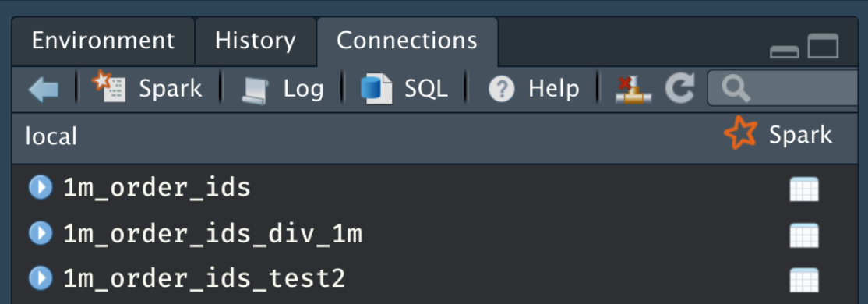Viewport: 868px width, 304px height.
Task: Select the Connections tab
Action: tap(407, 41)
